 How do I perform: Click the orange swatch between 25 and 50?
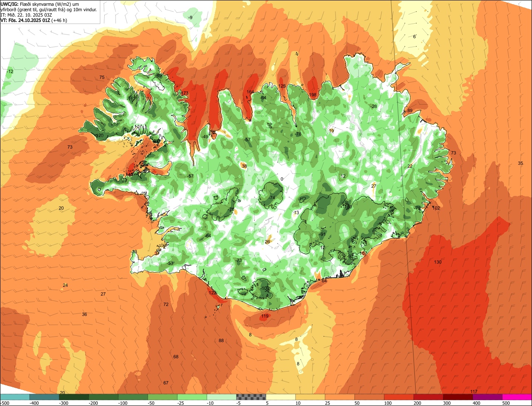pos(340,397)
